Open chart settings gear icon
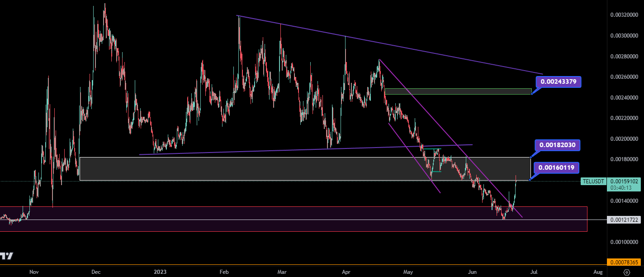This screenshot has width=644, height=277. [x=626, y=272]
